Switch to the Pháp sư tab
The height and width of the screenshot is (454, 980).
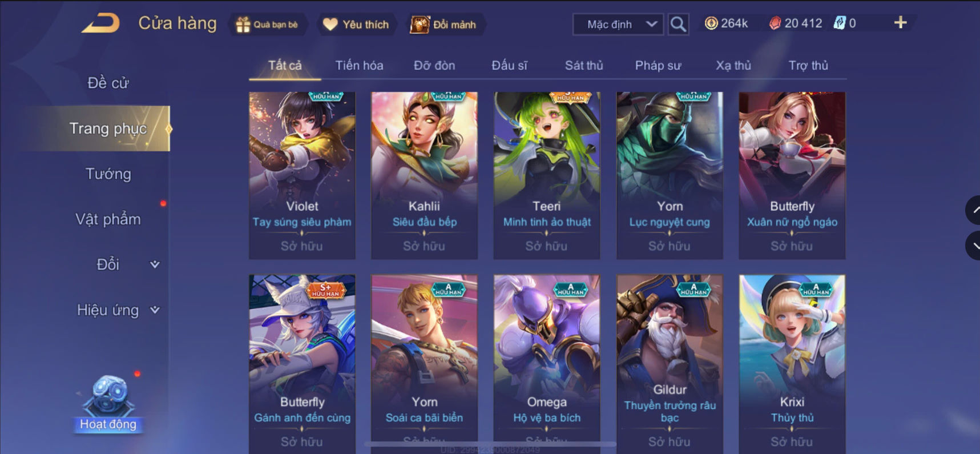pyautogui.click(x=658, y=65)
